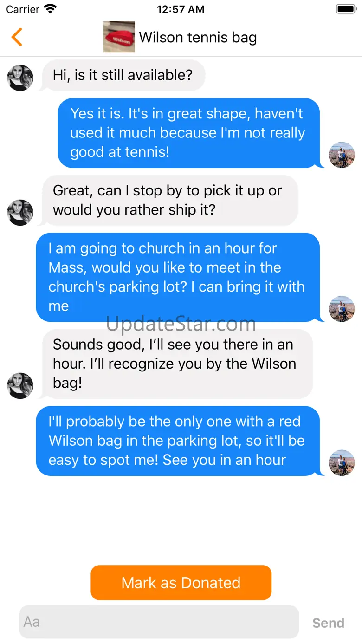Tap the "Yes it is" blue message bubble
The height and width of the screenshot is (644, 362).
188,133
